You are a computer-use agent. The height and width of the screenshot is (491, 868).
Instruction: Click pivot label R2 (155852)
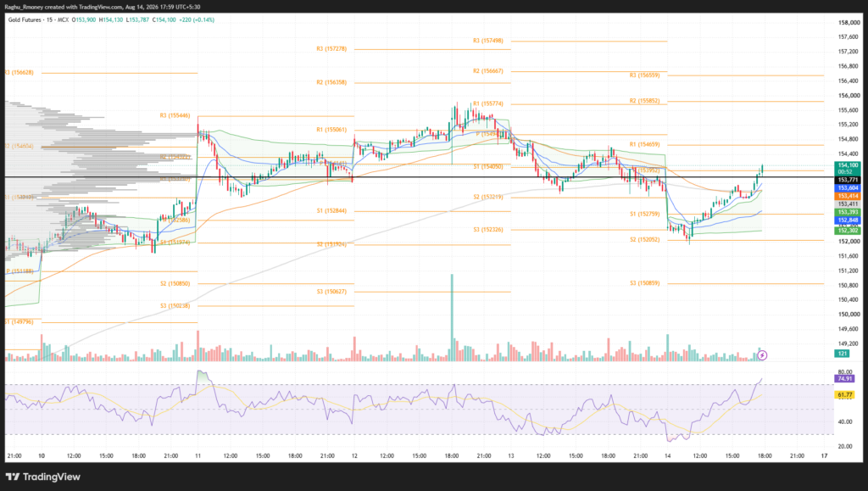pos(644,101)
